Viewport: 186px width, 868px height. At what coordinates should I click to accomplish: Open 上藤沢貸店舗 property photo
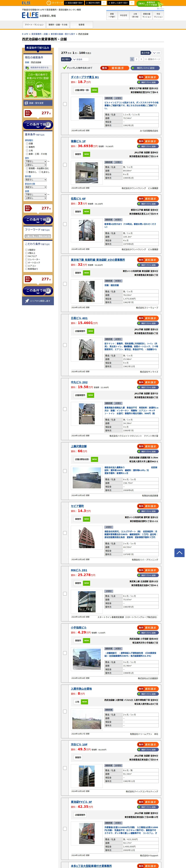point(87,478)
